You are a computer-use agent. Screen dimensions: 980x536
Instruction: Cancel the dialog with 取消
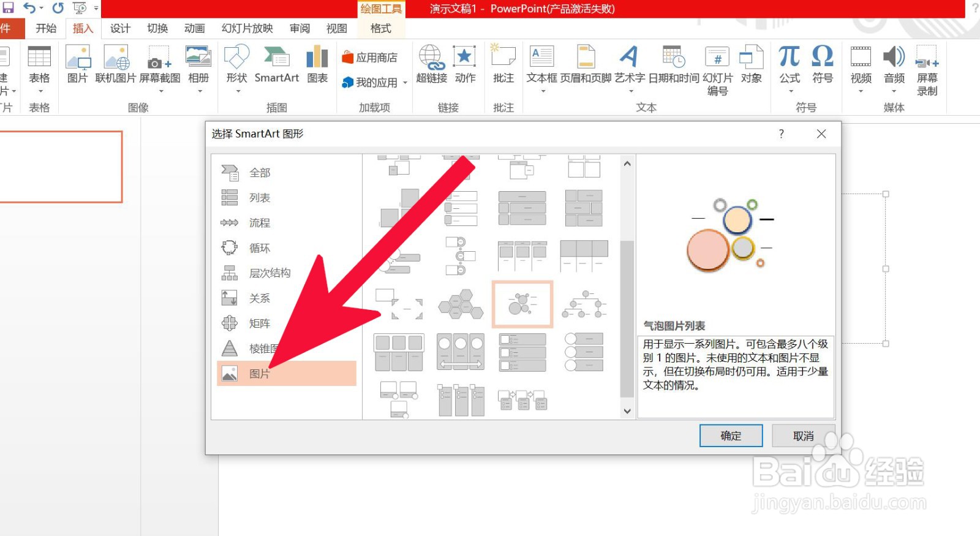803,436
